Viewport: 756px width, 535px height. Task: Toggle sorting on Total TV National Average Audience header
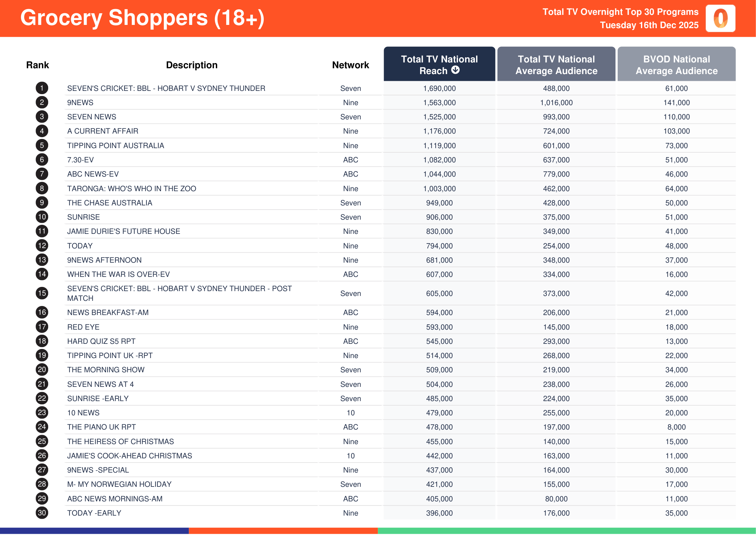click(x=556, y=65)
